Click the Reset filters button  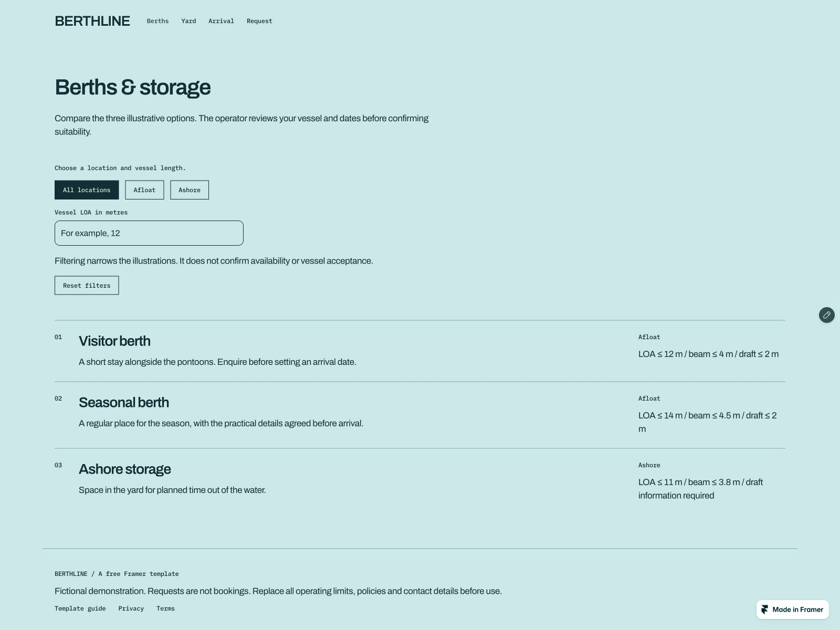(87, 286)
